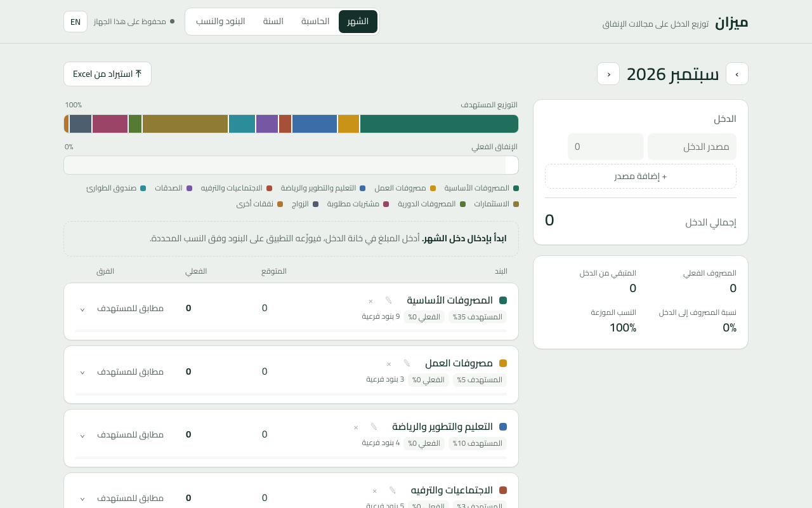
Task: Click the olive الاستثمارات segment in the target bar
Action: [x=185, y=124]
